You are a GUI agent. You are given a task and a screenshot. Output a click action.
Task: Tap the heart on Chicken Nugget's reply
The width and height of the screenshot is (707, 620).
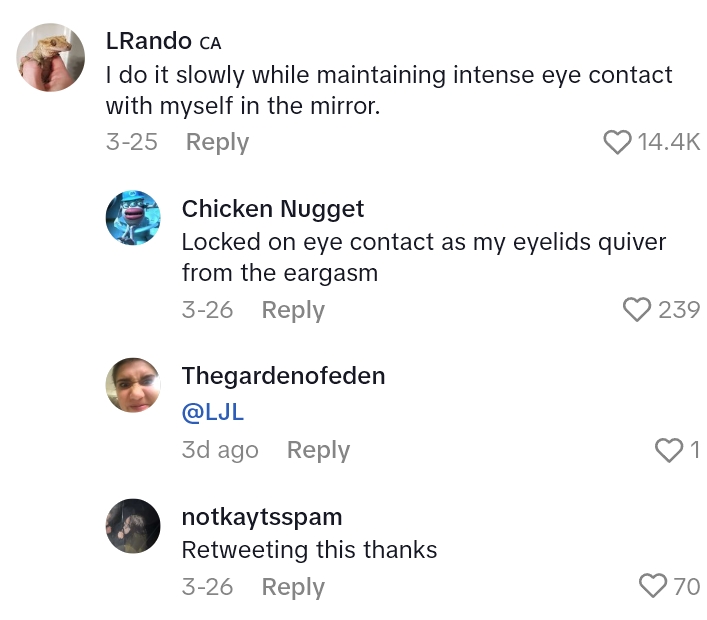pyautogui.click(x=637, y=310)
